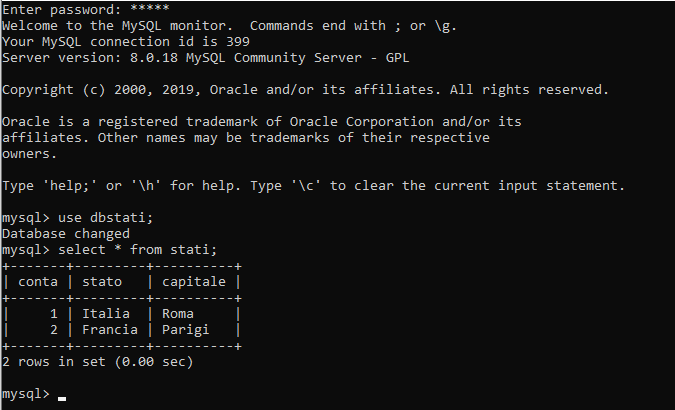Click the 'Italia' cell in the table
This screenshot has width=675, height=410.
[106, 314]
